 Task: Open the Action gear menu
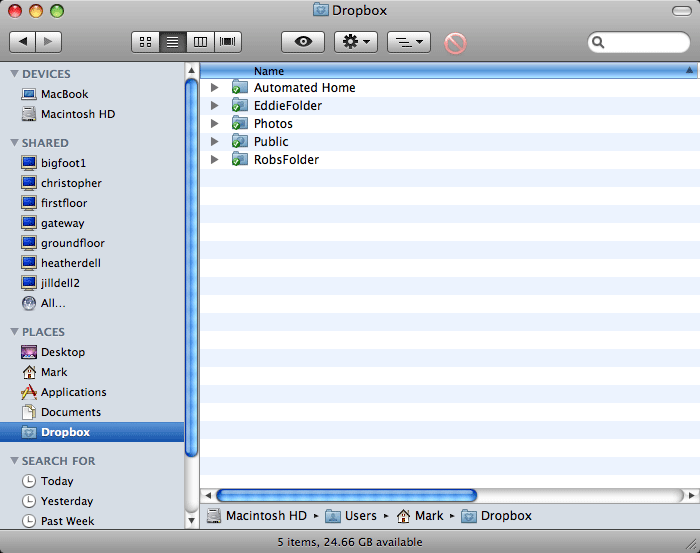tap(356, 42)
